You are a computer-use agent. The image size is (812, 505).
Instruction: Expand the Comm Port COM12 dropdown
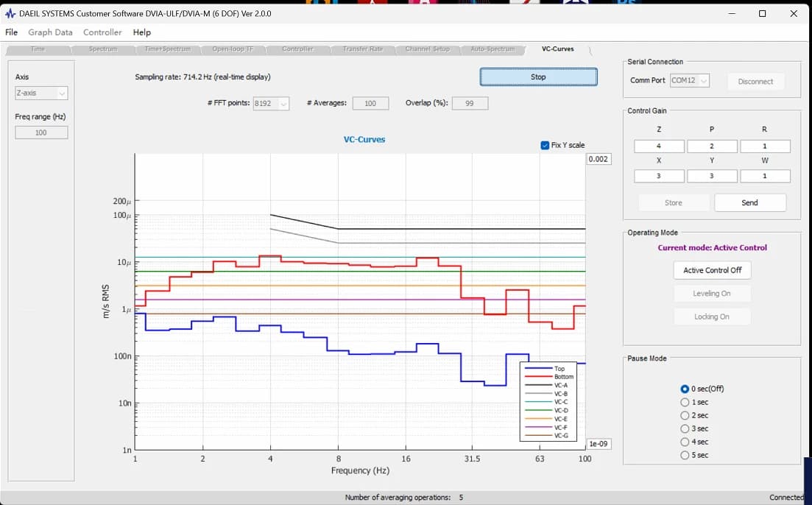689,81
